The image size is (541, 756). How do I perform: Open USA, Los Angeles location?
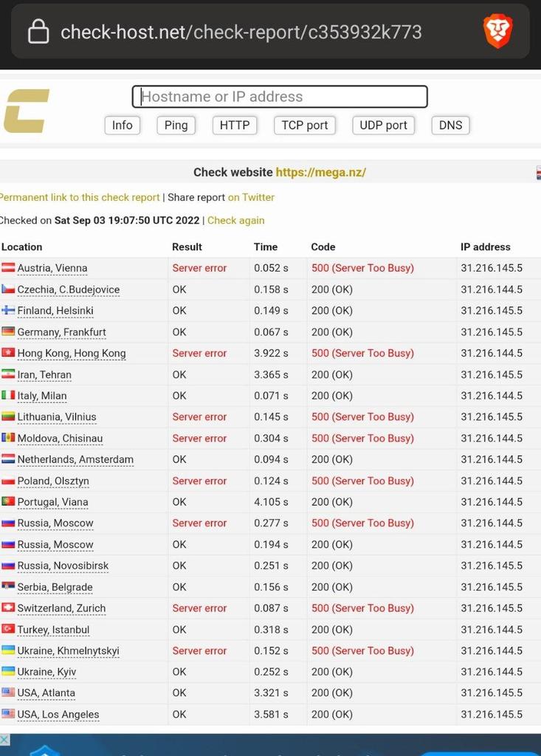pos(58,715)
